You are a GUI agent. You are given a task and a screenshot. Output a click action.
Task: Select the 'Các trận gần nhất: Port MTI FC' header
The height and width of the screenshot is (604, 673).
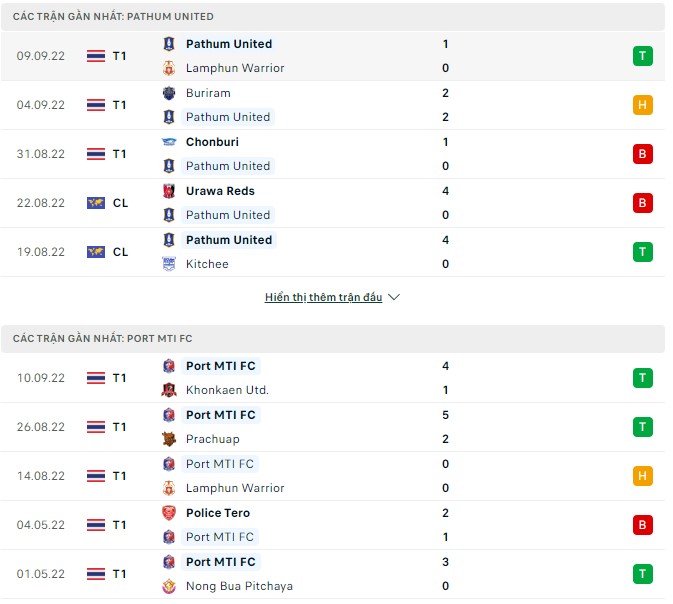(x=102, y=339)
